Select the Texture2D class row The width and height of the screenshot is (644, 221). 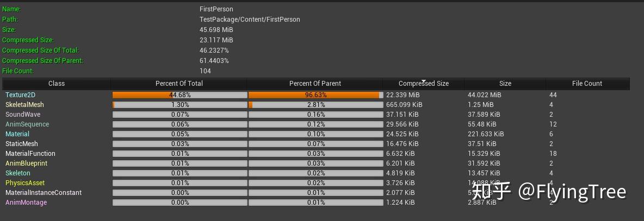click(20, 95)
